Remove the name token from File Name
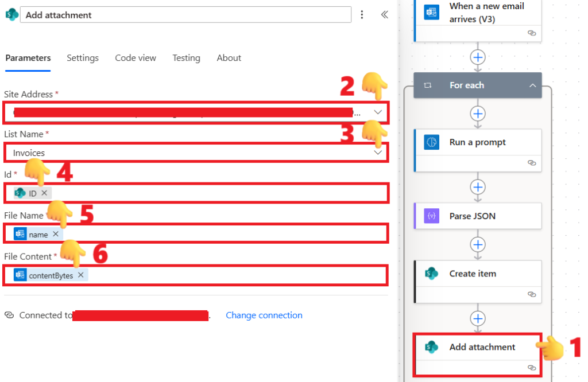This screenshot has width=588, height=382. click(x=56, y=234)
